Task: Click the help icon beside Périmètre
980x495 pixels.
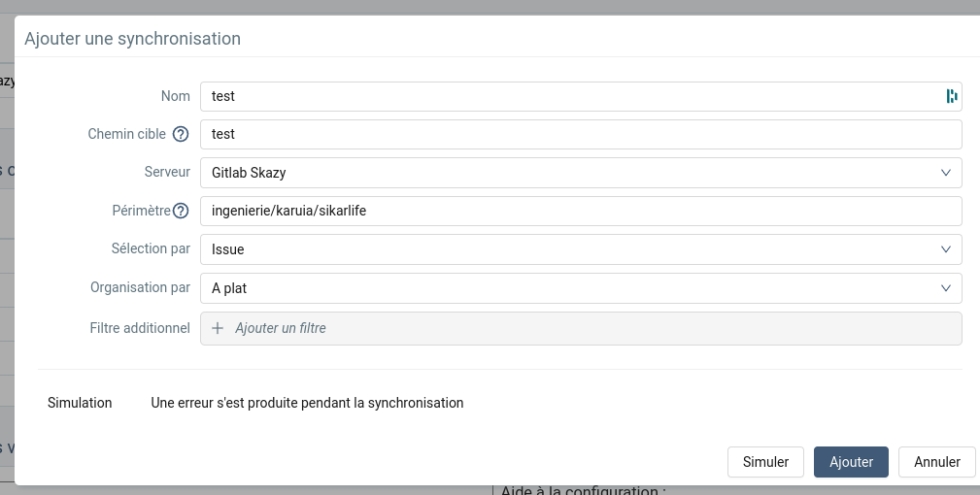Action: click(x=180, y=211)
